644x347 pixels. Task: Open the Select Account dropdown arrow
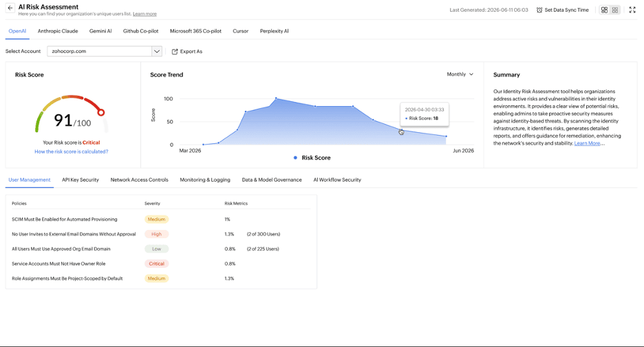(x=156, y=52)
